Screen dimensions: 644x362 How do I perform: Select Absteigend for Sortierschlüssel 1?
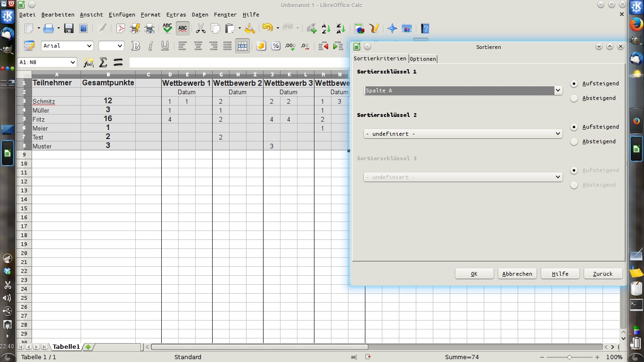574,98
